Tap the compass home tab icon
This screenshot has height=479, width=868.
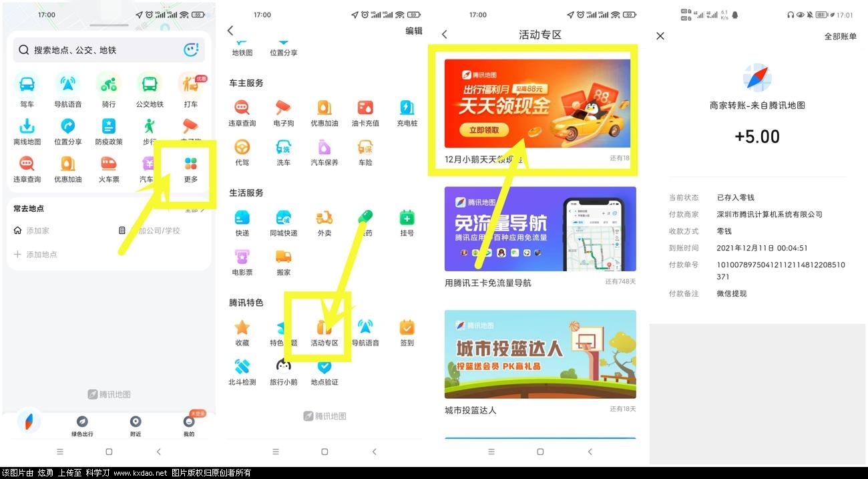pos(29,422)
